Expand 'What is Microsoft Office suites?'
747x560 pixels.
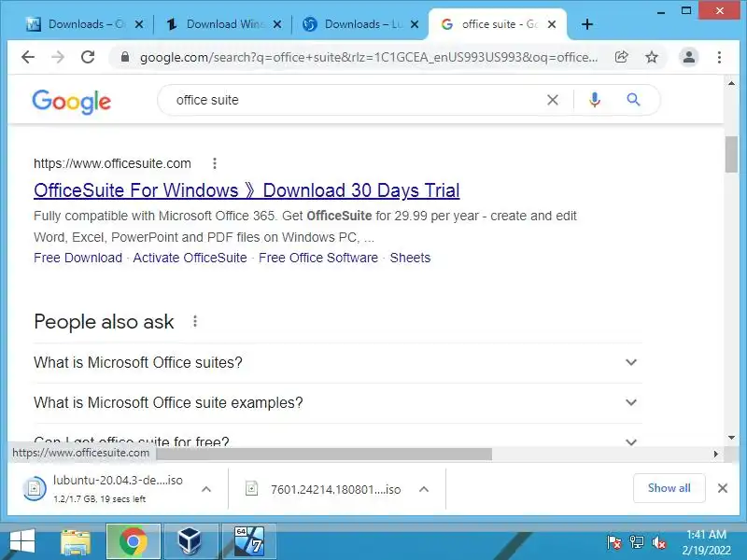coord(338,363)
